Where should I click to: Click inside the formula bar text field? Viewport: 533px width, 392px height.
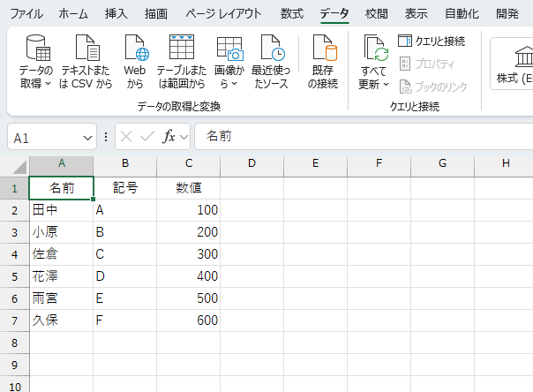[362, 137]
